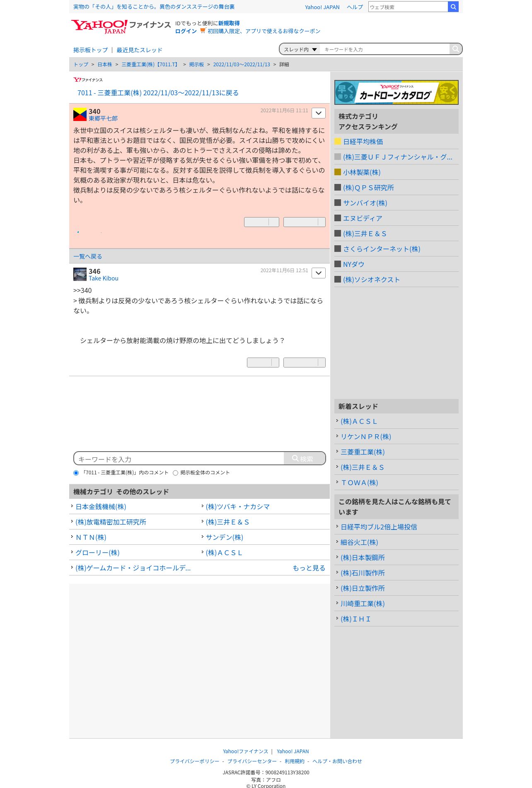Click the thread keyword input in header

[x=384, y=49]
